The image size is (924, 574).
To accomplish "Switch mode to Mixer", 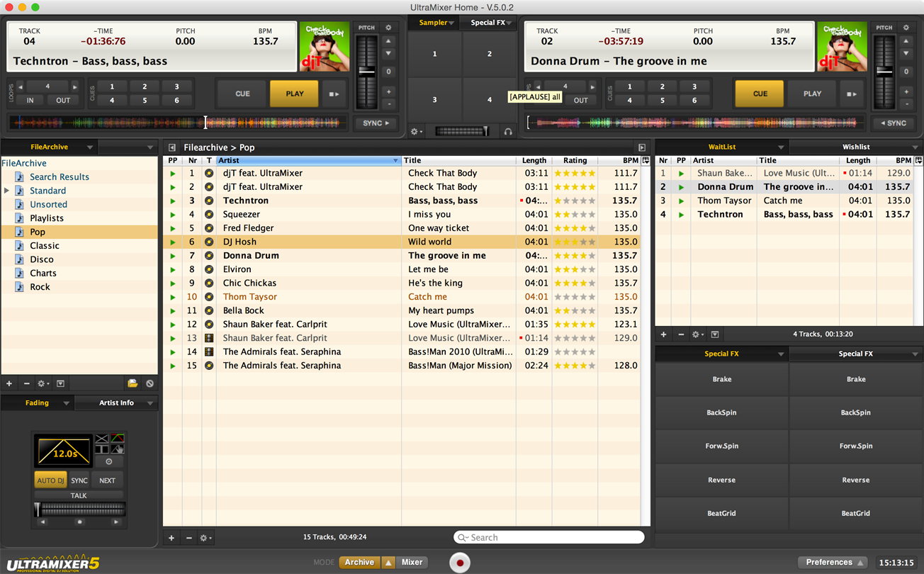I will tap(412, 563).
